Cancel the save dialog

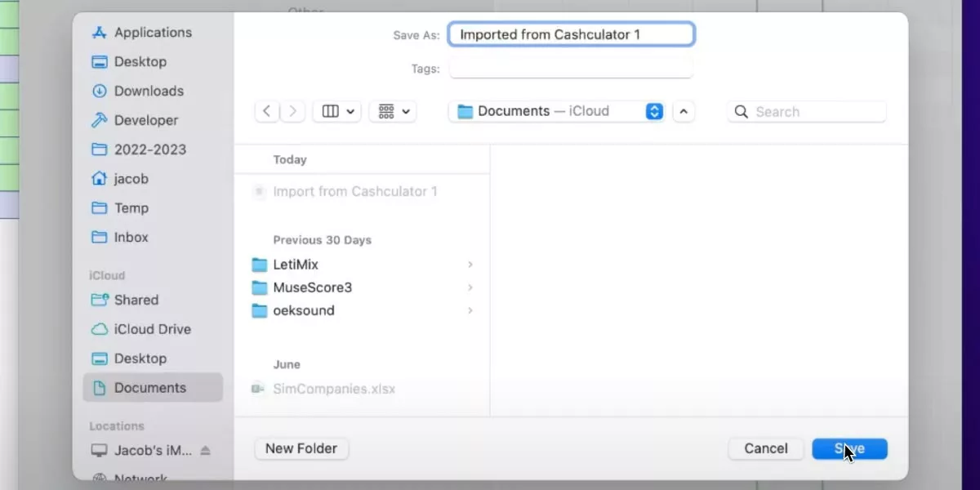pyautogui.click(x=766, y=448)
